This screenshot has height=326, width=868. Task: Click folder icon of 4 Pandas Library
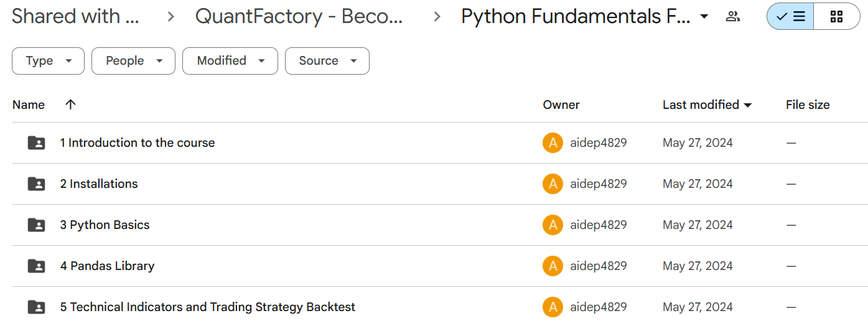click(x=37, y=266)
